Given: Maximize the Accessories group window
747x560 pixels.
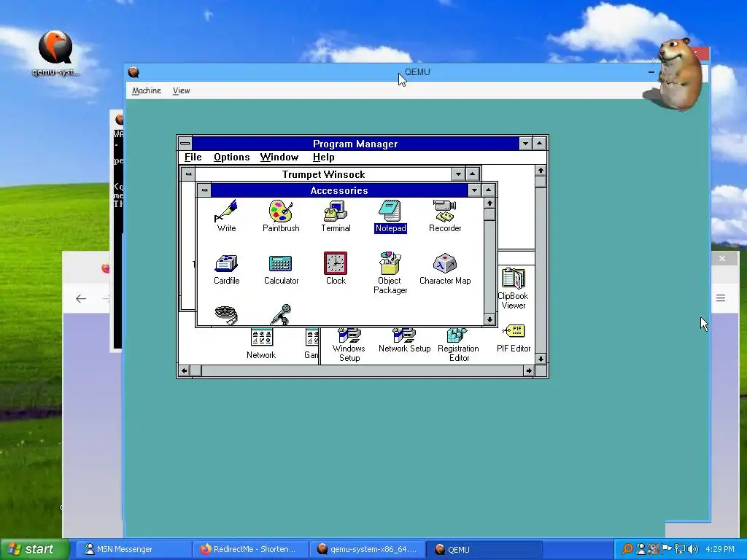Looking at the screenshot, I should 488,190.
